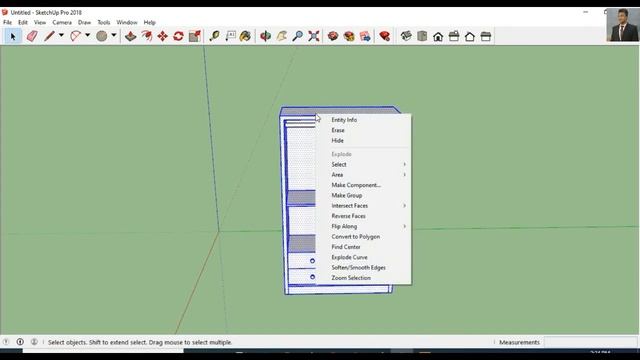Choose the Scale tool
640x360 pixels.
point(195,36)
